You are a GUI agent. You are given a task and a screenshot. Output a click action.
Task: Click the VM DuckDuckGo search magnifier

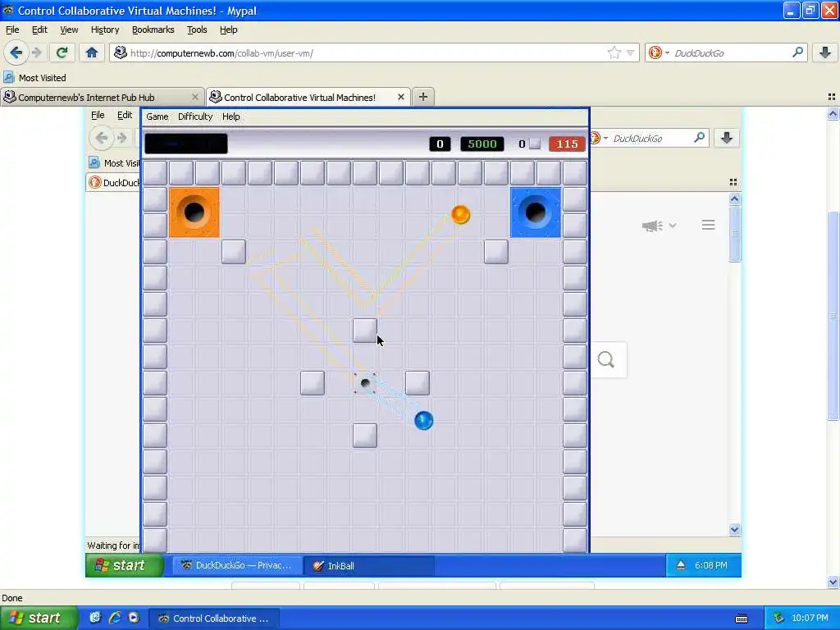[x=699, y=138]
